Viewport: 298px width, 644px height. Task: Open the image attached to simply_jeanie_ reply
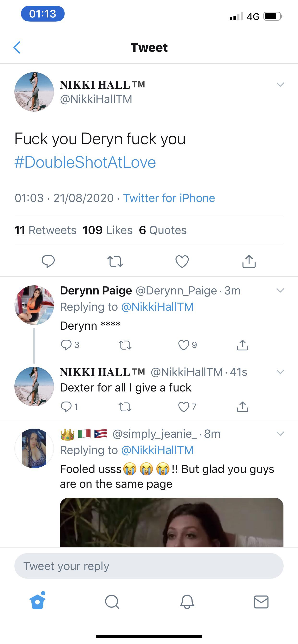click(x=172, y=522)
